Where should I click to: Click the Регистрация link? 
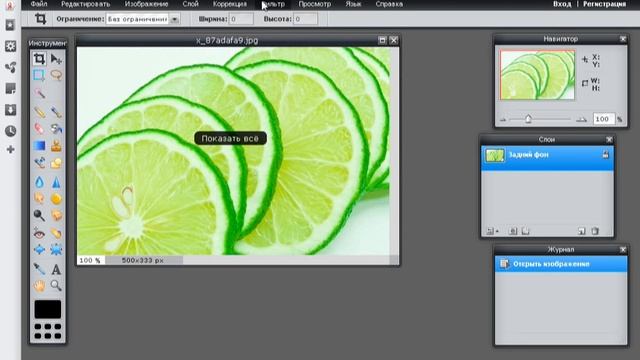[604, 4]
